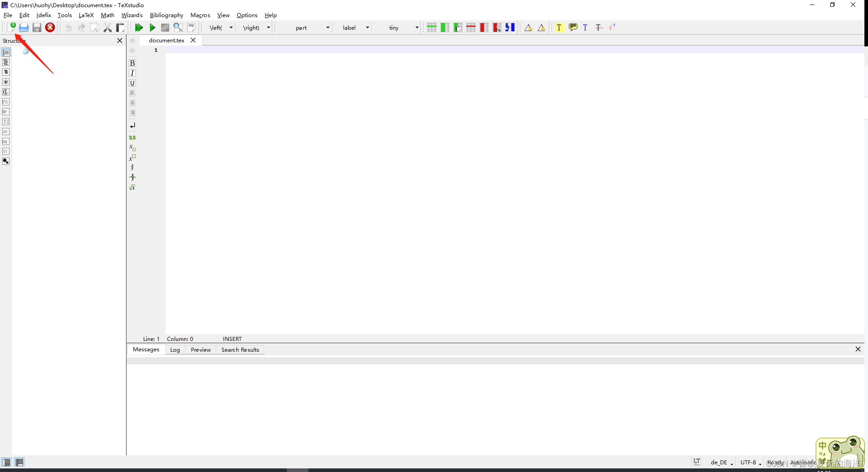Open the XY side panel
Image resolution: width=868 pixels, height=472 pixels.
[6, 151]
